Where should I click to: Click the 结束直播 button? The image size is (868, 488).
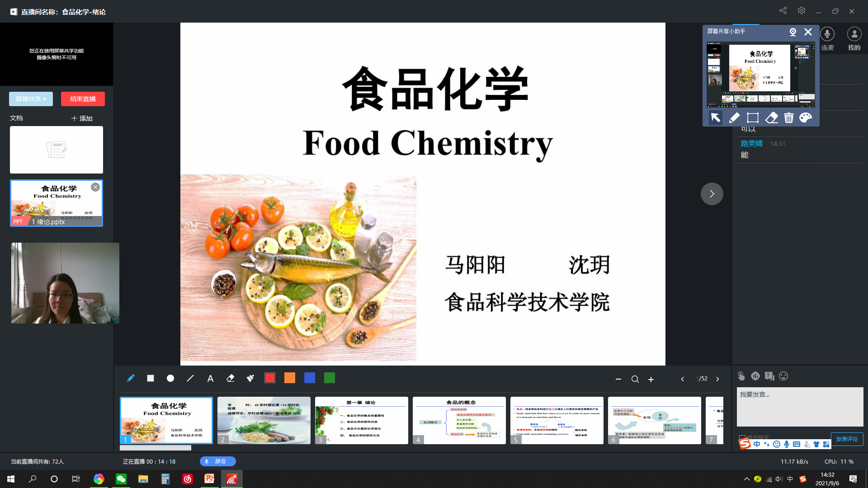pyautogui.click(x=83, y=99)
